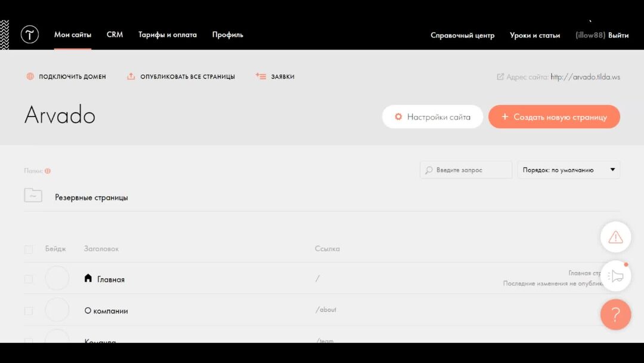Open the Резервные страницы folder

click(x=91, y=198)
